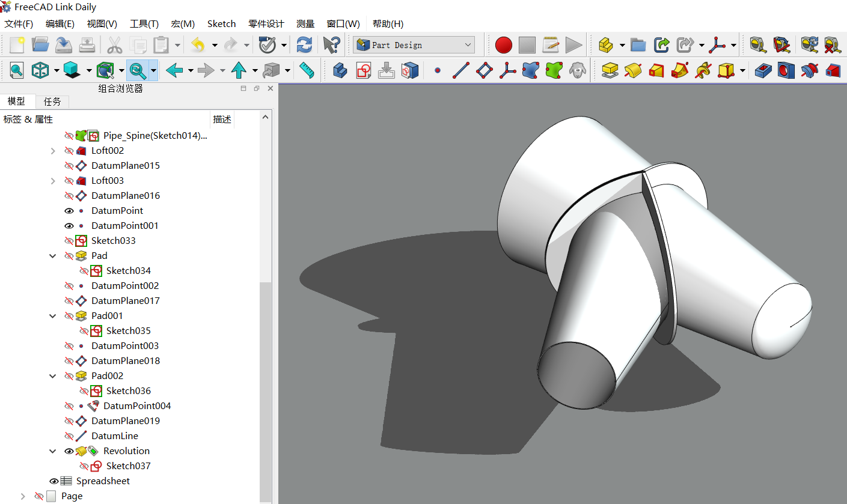
Task: Select the Revolution tool in toolbar
Action: pyautogui.click(x=633, y=71)
